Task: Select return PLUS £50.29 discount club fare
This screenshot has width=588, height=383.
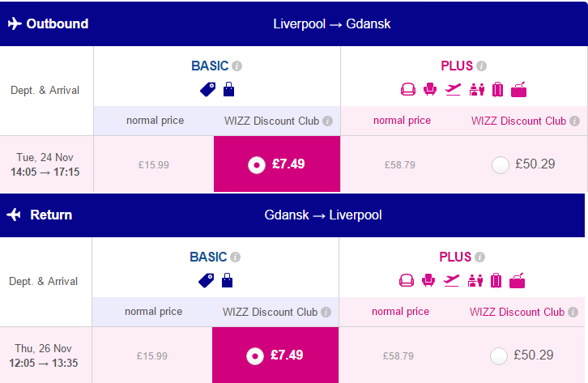Action: pyautogui.click(x=499, y=356)
